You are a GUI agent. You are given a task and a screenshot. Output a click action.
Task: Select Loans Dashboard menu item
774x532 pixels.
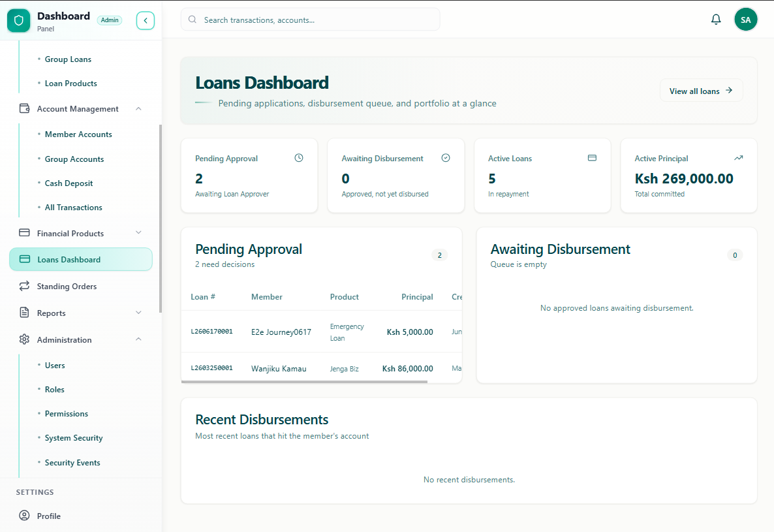[81, 259]
